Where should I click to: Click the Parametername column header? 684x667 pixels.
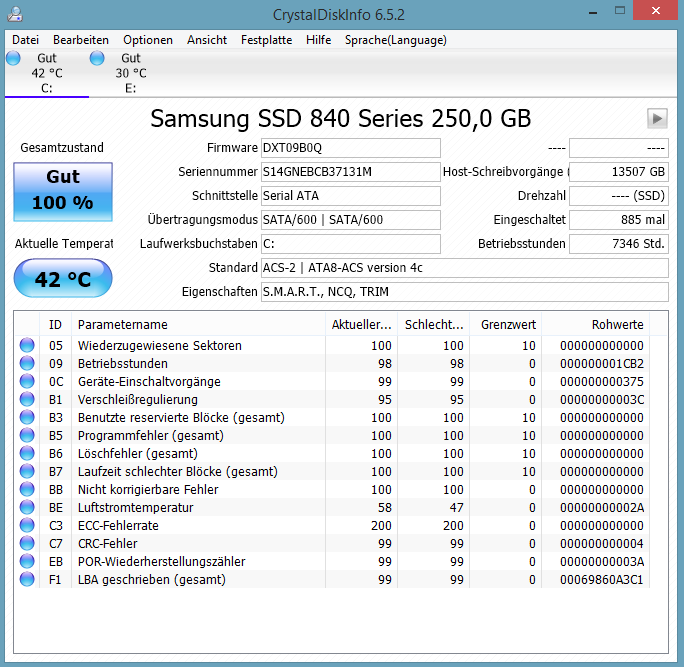click(x=198, y=325)
